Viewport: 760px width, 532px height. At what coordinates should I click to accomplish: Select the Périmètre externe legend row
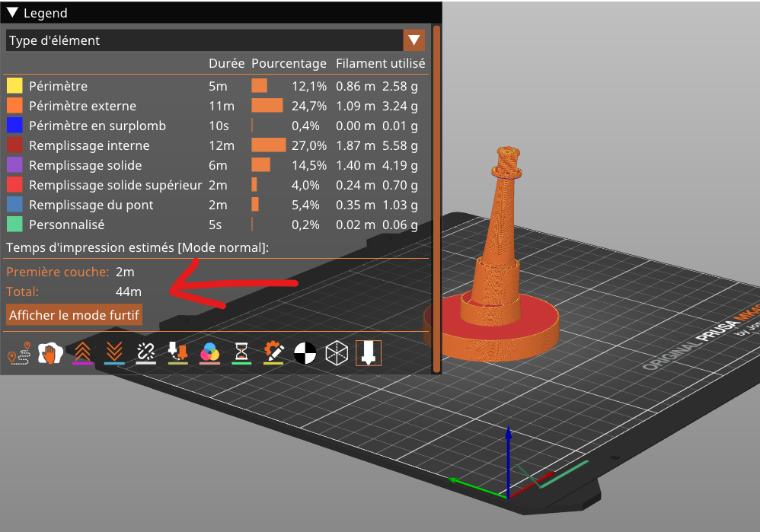(x=82, y=106)
